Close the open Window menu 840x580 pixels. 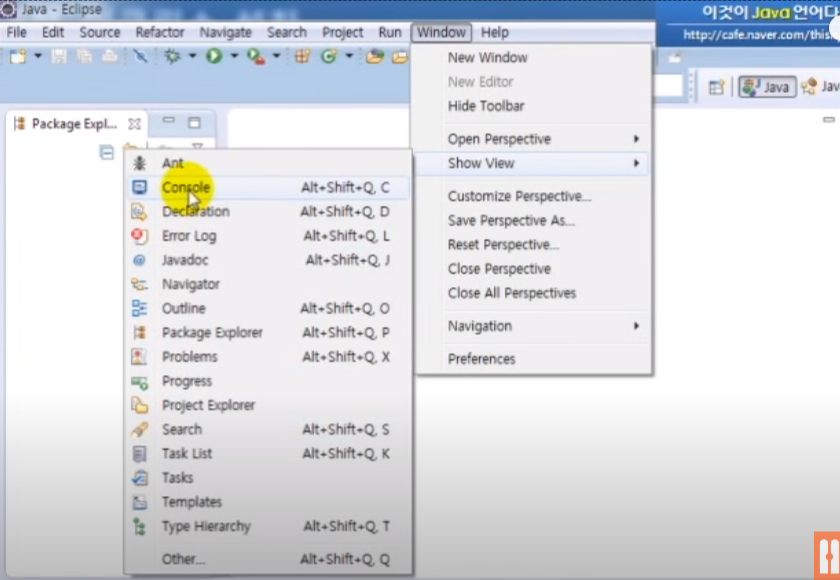[441, 32]
